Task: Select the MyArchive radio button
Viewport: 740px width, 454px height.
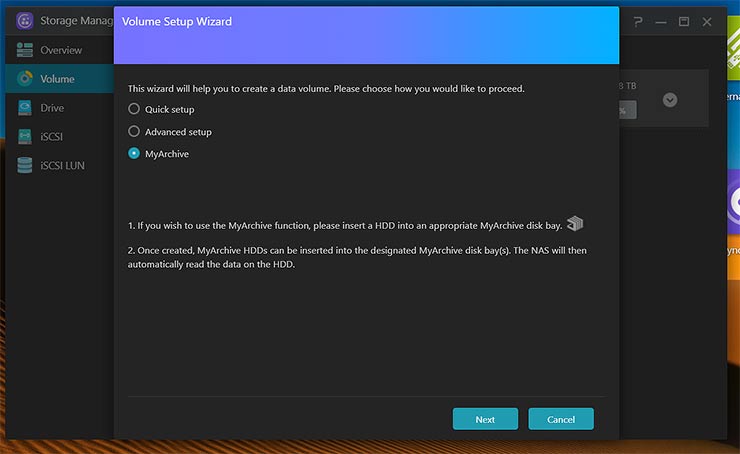Action: pyautogui.click(x=134, y=154)
